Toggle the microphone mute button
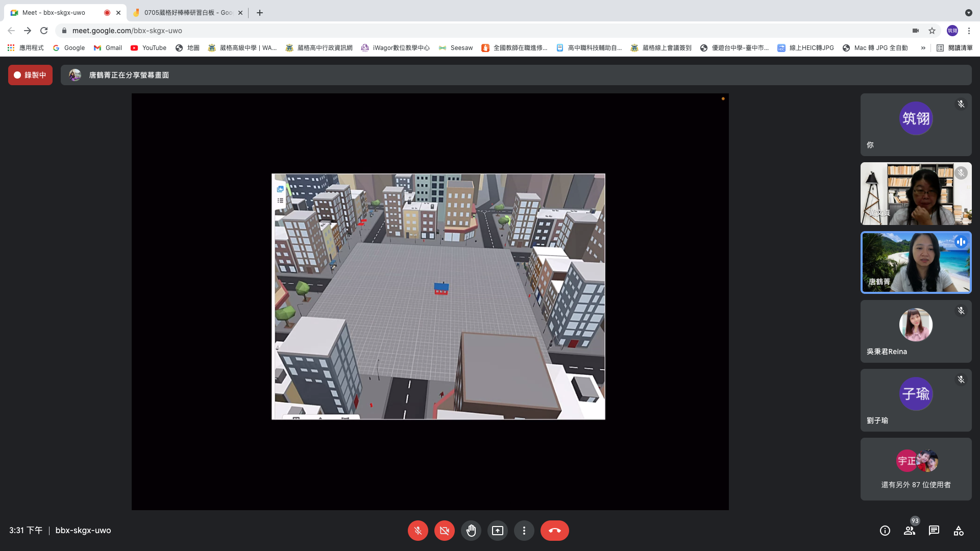Viewport: 980px width, 551px height. [418, 531]
